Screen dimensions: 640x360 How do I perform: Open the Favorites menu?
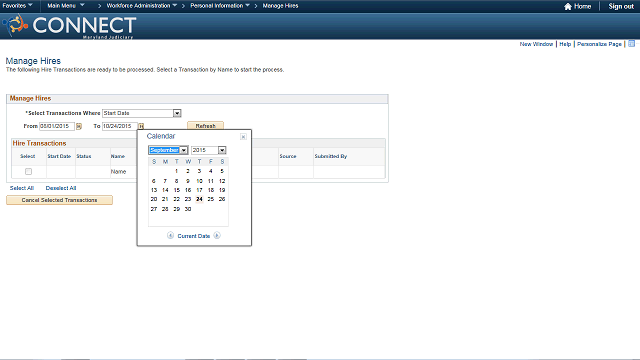(18, 6)
